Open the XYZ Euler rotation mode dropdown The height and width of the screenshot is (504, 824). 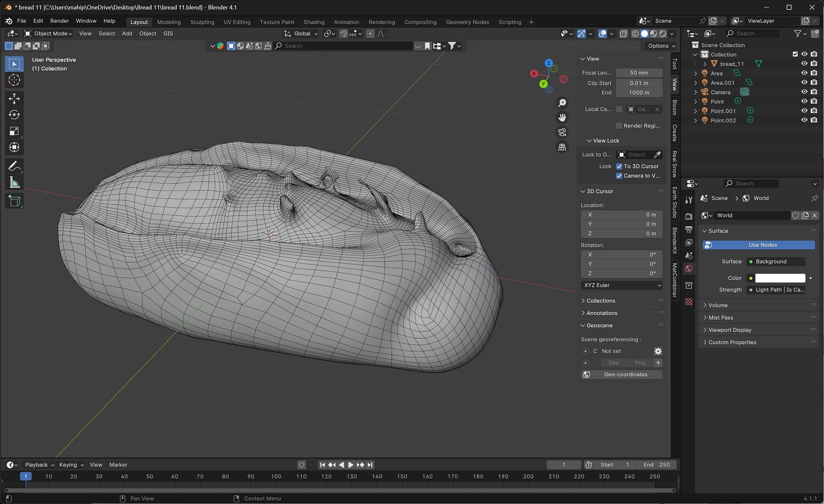click(622, 285)
